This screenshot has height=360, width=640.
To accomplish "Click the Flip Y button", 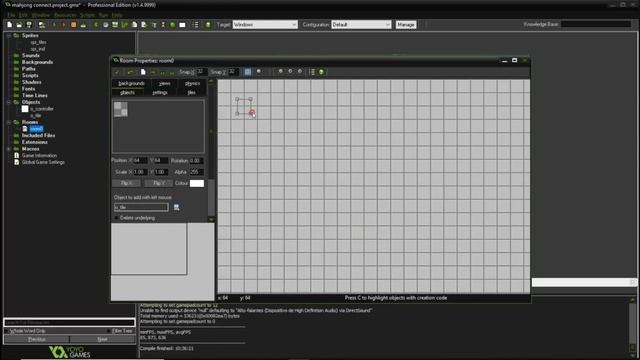I will [158, 183].
